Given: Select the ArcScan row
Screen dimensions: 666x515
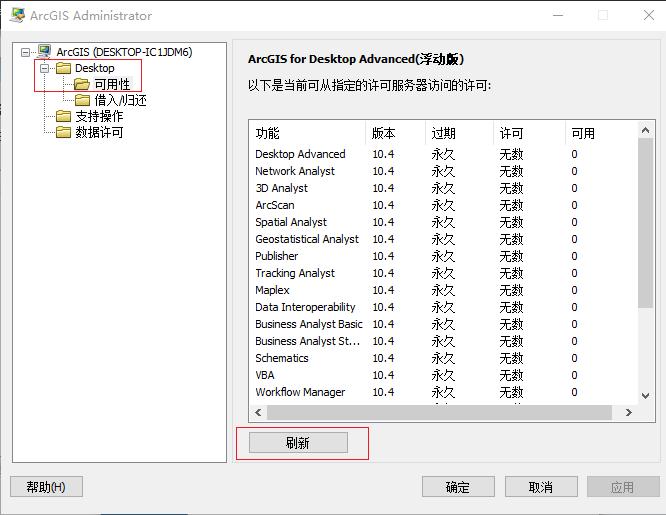Looking at the screenshot, I should (443, 205).
